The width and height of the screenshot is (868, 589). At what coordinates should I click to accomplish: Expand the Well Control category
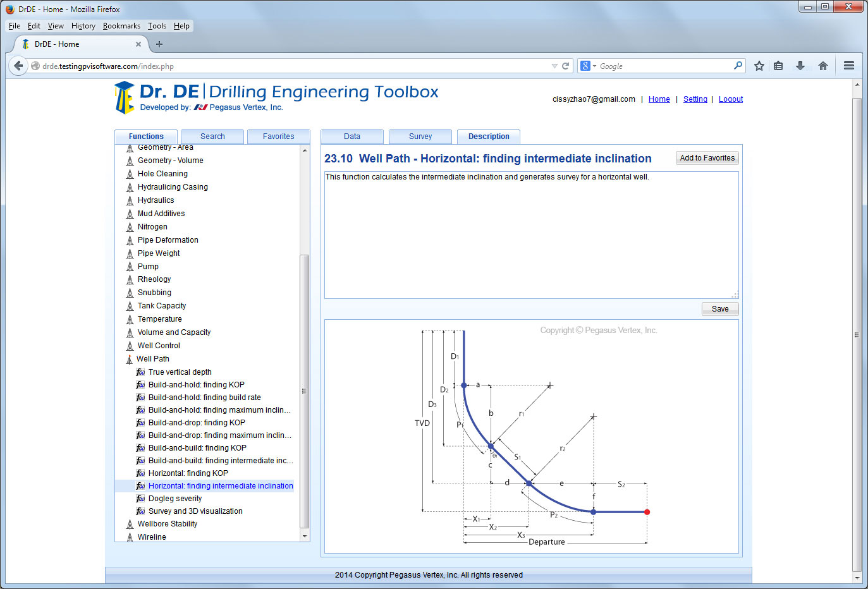[x=159, y=346]
